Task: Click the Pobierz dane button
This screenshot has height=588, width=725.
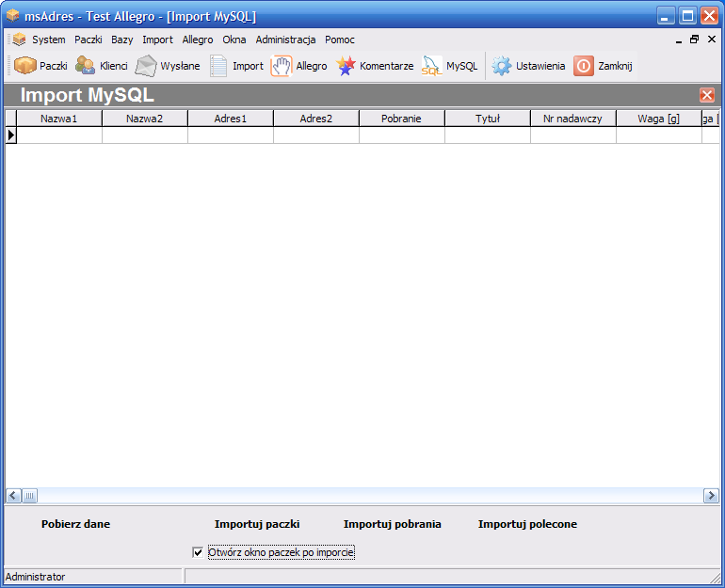Action: [75, 524]
